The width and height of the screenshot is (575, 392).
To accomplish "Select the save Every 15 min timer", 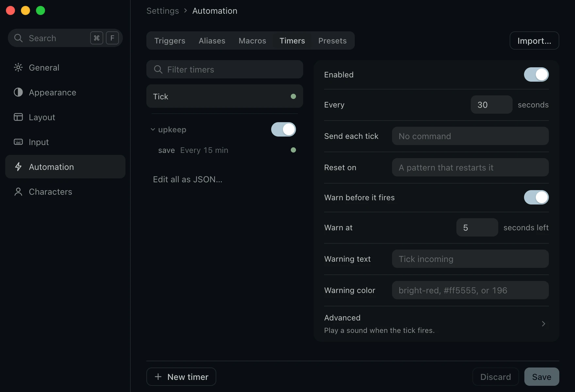I will pos(225,150).
